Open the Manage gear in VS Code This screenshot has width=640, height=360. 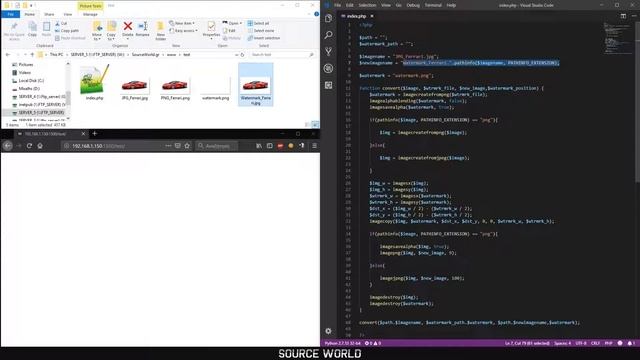(x=329, y=331)
